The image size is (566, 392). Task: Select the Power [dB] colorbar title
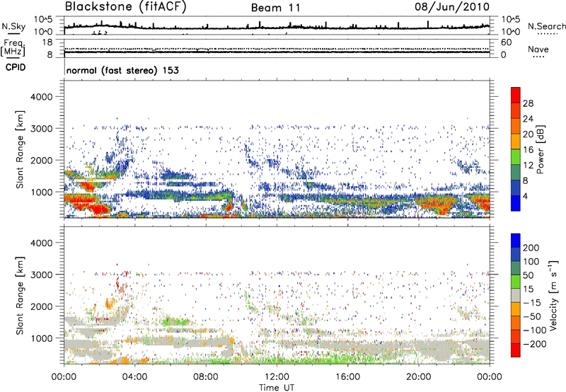click(x=540, y=149)
